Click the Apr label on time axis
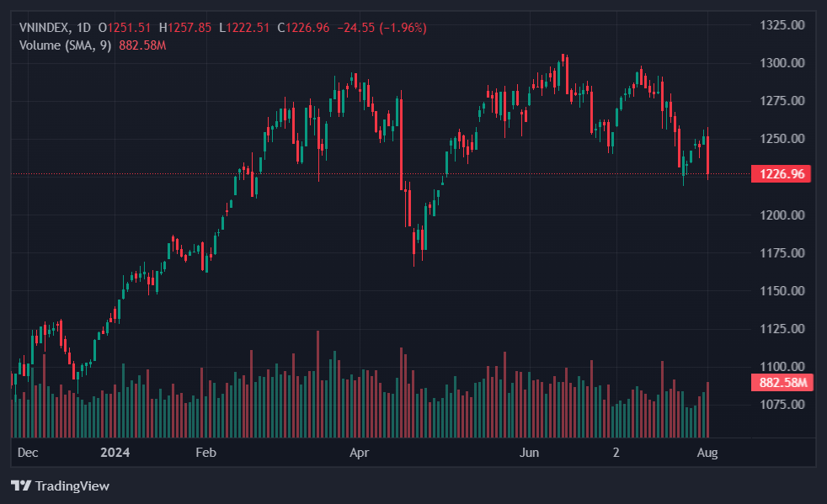827x504 pixels. [x=360, y=453]
